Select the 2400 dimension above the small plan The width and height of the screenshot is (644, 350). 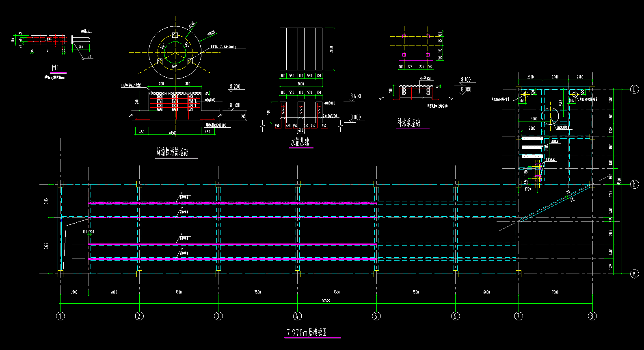555,77
